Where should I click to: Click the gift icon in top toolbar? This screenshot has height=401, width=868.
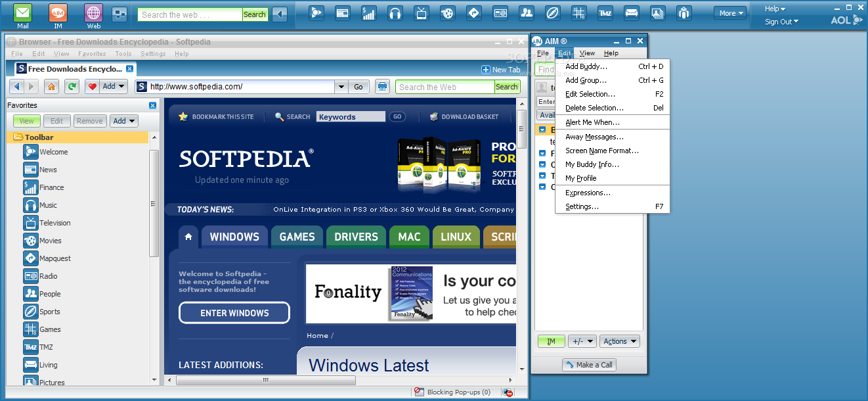pyautogui.click(x=684, y=12)
